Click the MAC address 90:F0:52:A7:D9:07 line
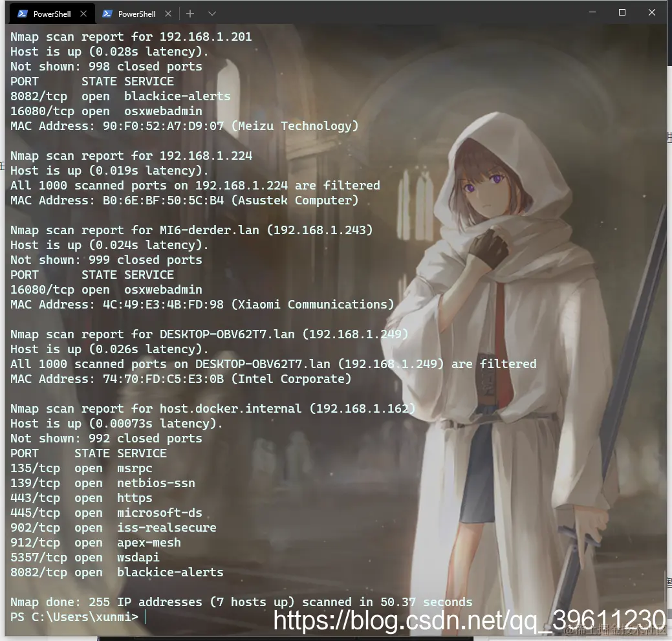The image size is (672, 641). tap(184, 126)
